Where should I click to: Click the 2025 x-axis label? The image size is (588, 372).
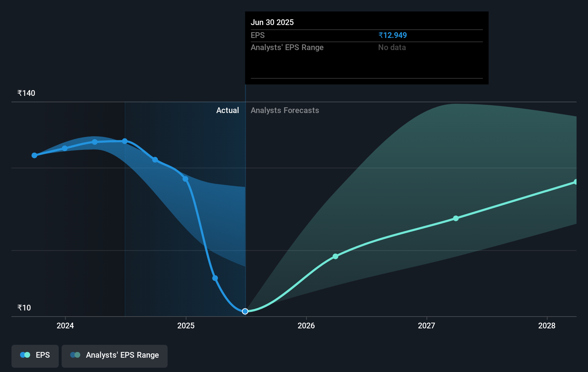click(186, 325)
